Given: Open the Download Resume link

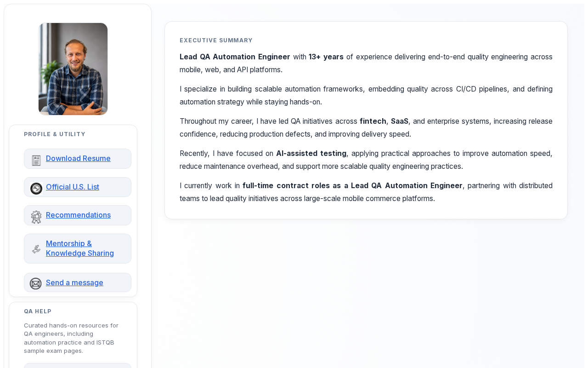Looking at the screenshot, I should tap(78, 158).
